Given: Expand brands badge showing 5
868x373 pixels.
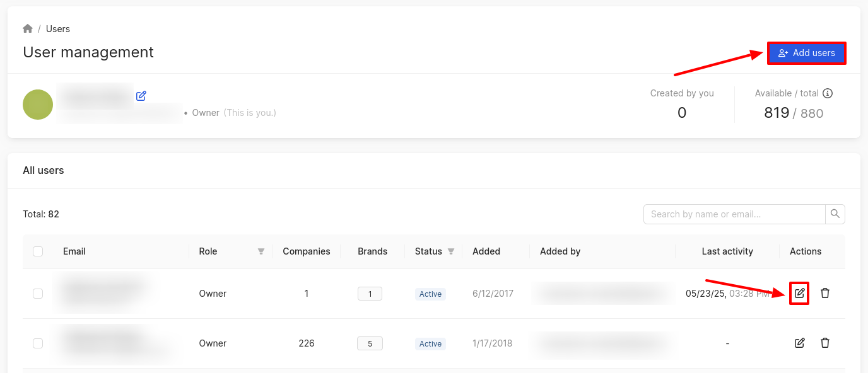Looking at the screenshot, I should coord(370,343).
